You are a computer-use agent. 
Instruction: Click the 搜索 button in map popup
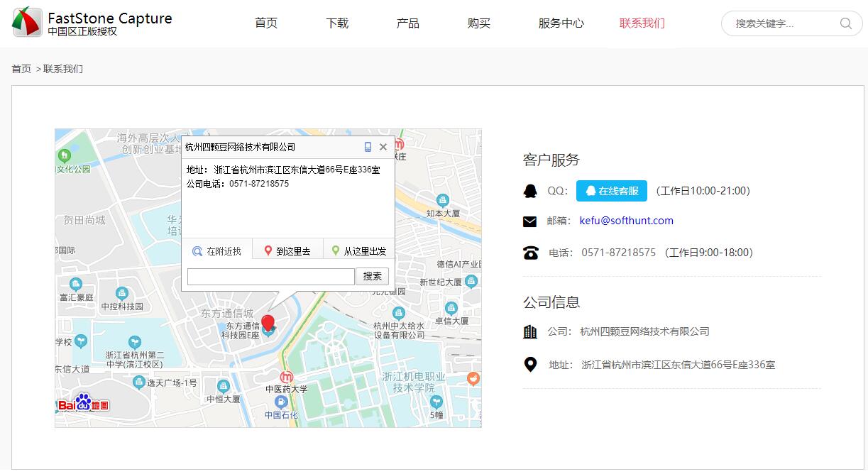click(x=372, y=277)
